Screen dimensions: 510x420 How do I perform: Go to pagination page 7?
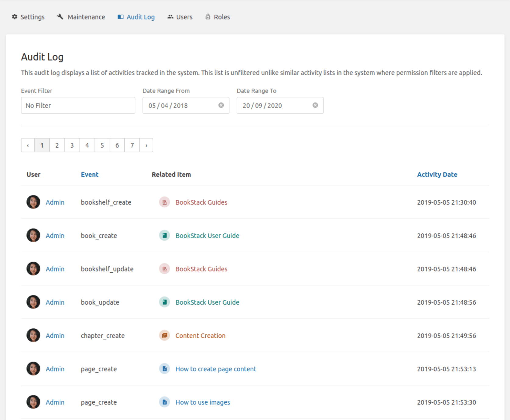tap(132, 145)
